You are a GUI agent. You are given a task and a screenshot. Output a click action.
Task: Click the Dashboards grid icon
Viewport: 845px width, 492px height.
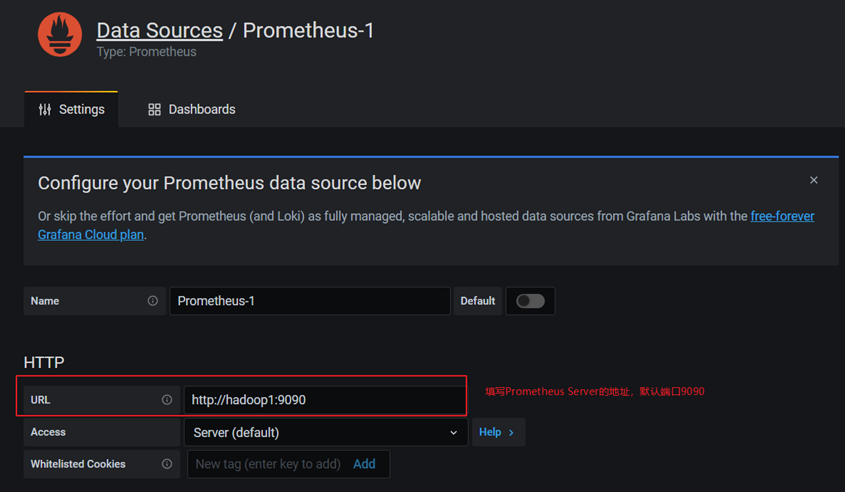[155, 110]
